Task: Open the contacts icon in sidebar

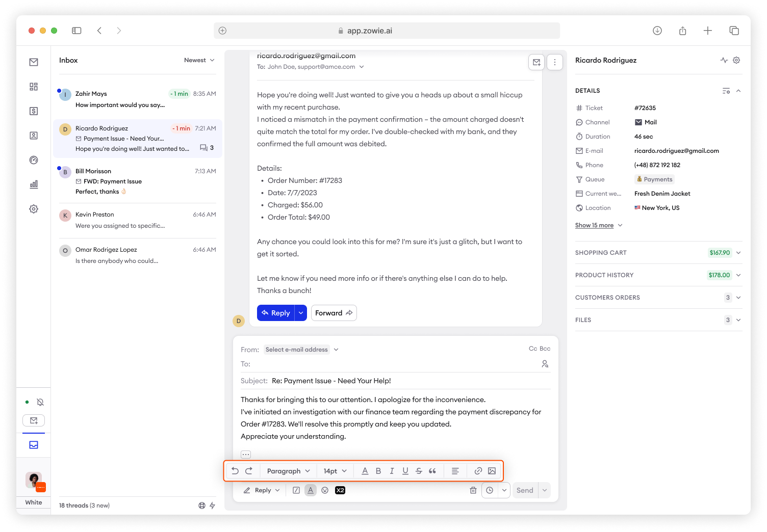Action: 34,136
